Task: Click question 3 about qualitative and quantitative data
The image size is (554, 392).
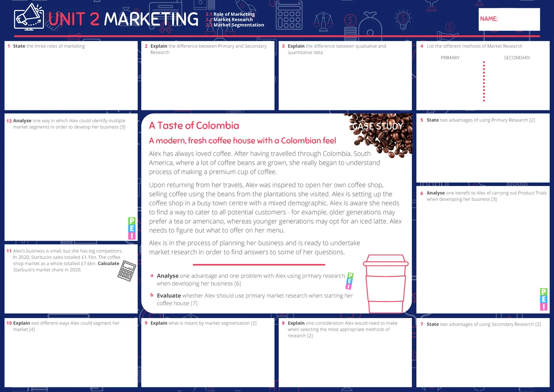Action: click(334, 49)
